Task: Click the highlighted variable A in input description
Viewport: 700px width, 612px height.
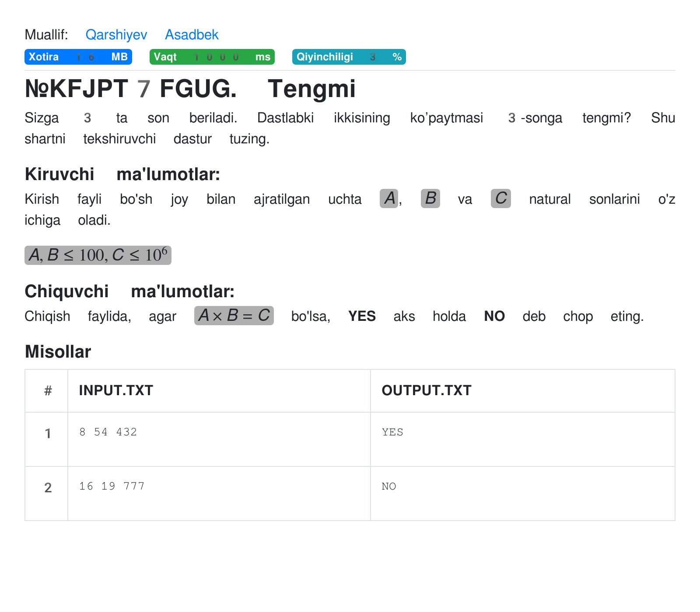Action: [x=389, y=198]
